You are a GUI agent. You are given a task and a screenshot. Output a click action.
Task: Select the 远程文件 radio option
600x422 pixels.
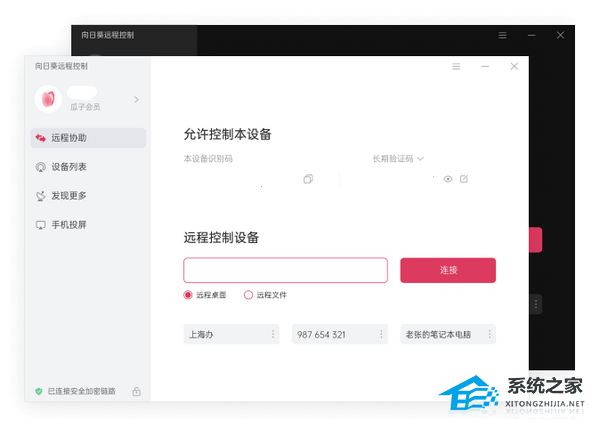click(x=266, y=295)
